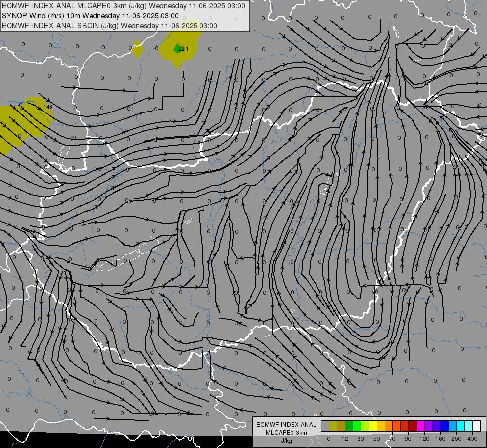Click the legend tick label 30
The width and height of the screenshot is (487, 448).
click(361, 439)
